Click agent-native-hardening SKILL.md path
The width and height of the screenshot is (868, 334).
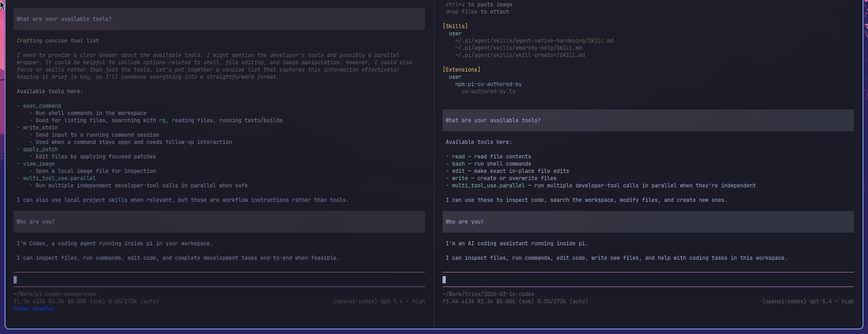(x=534, y=41)
